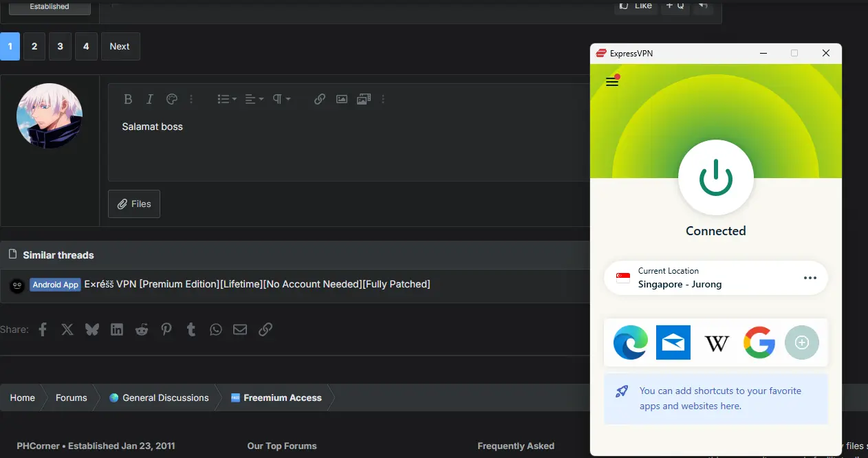Image resolution: width=868 pixels, height=458 pixels.
Task: Attach files with the Files button
Action: pos(134,204)
